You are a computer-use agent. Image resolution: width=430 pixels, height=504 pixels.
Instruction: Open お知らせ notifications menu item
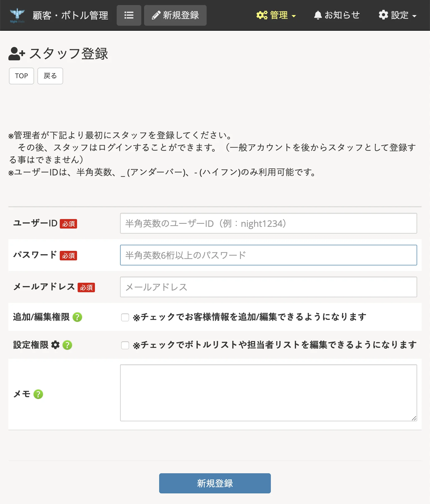coord(337,15)
